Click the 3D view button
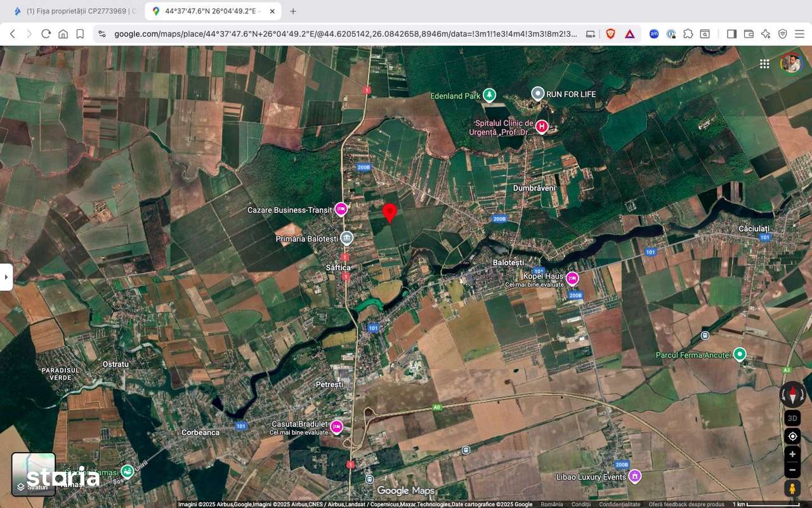This screenshot has height=508, width=812. [792, 418]
